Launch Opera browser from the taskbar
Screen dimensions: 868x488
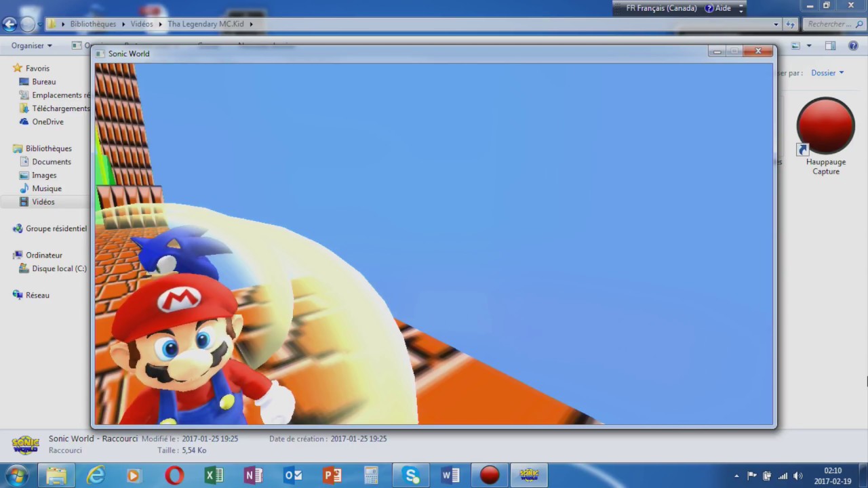click(x=174, y=475)
